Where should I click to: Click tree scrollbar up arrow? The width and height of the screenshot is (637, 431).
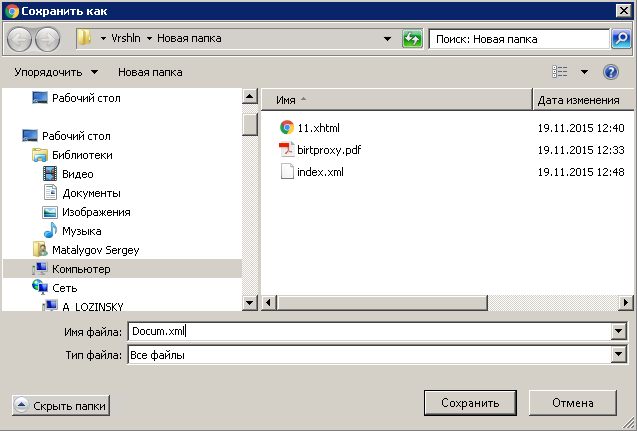tap(249, 97)
